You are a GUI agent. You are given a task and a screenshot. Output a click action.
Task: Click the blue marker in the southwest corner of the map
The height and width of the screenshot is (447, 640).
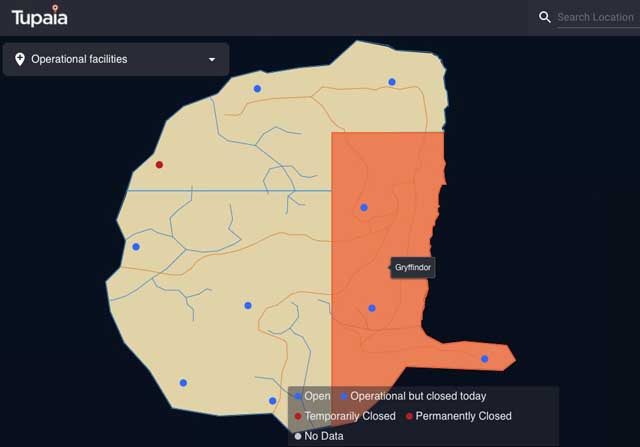pyautogui.click(x=183, y=383)
